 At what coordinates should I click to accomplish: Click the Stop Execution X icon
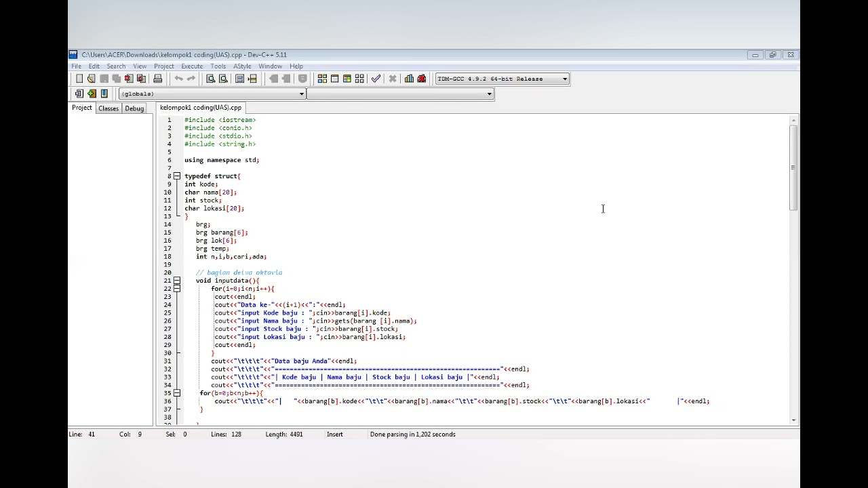392,79
